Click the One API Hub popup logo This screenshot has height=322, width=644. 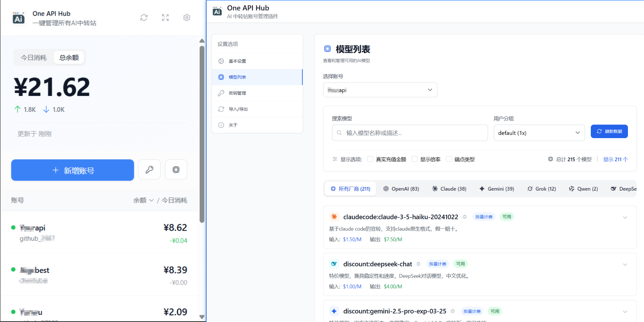(x=19, y=18)
